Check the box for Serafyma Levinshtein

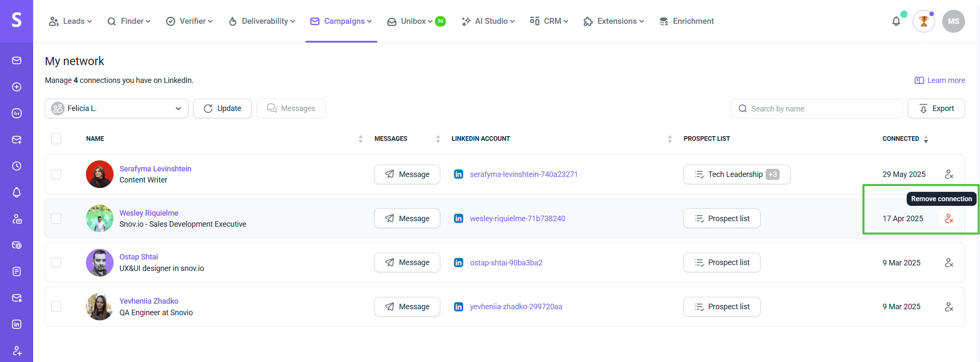(x=56, y=174)
